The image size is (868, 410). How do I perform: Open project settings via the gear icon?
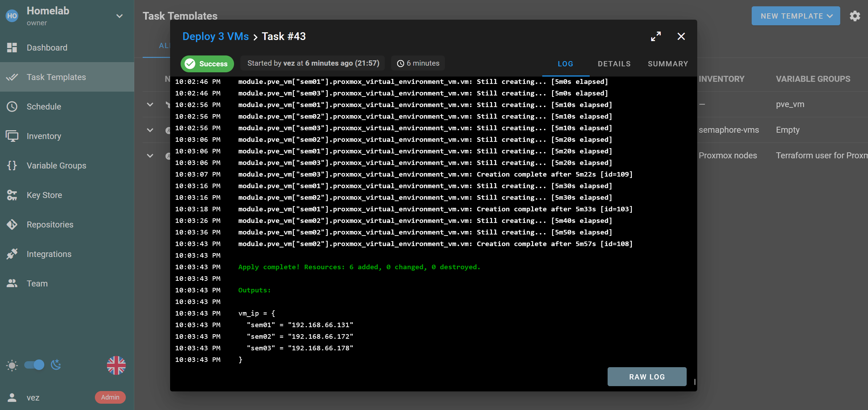(x=855, y=16)
